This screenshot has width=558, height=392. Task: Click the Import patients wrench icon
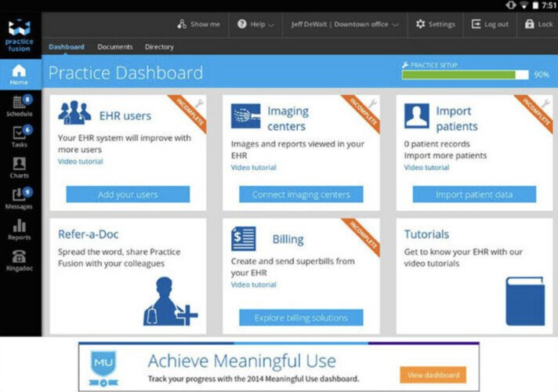545,103
